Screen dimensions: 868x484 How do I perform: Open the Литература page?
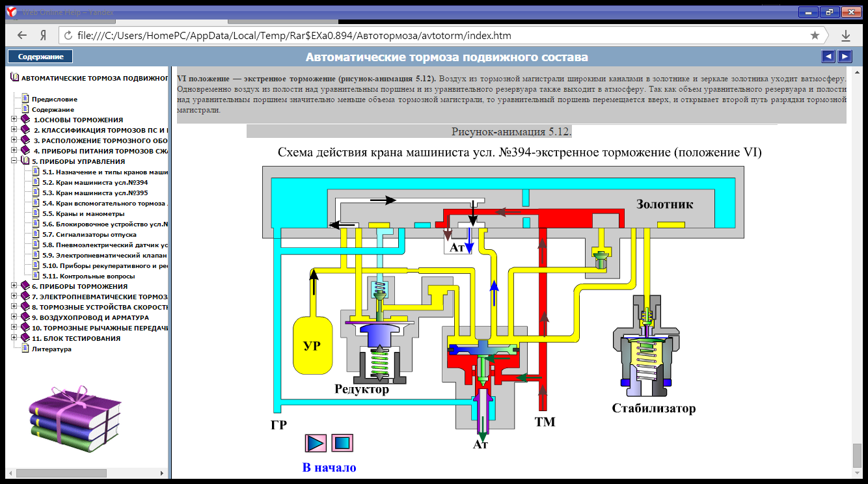(51, 349)
